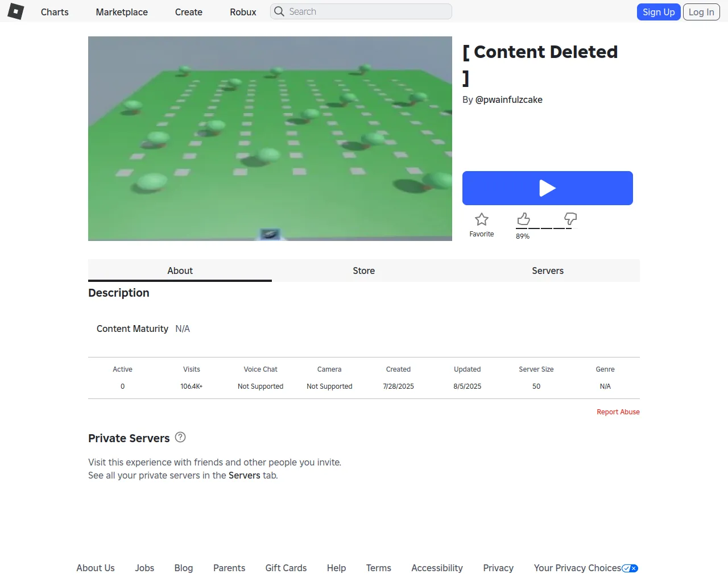The width and height of the screenshot is (728, 582).
Task: Click the Description heading
Action: pyautogui.click(x=119, y=293)
